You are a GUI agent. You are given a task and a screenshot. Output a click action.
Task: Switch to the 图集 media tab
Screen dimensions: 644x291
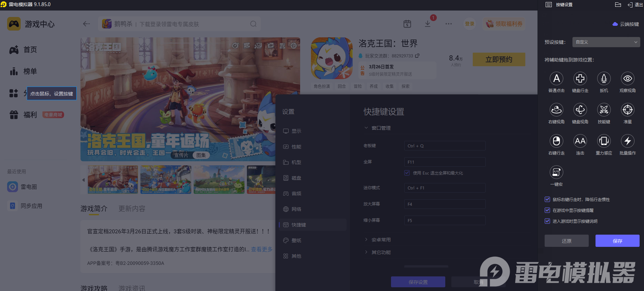pyautogui.click(x=201, y=155)
